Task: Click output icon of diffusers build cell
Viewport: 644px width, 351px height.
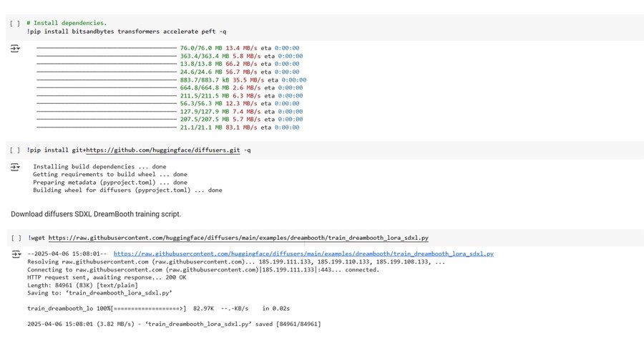Action: tap(15, 167)
